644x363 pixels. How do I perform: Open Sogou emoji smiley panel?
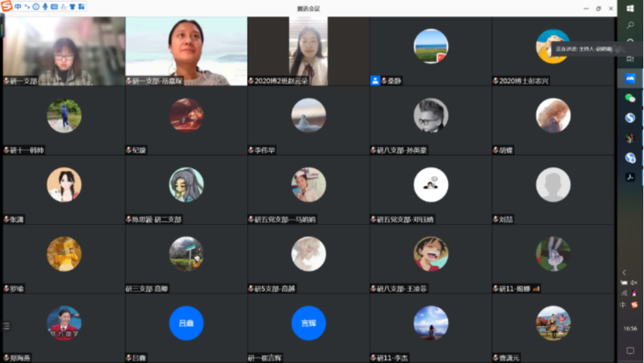coord(36,7)
